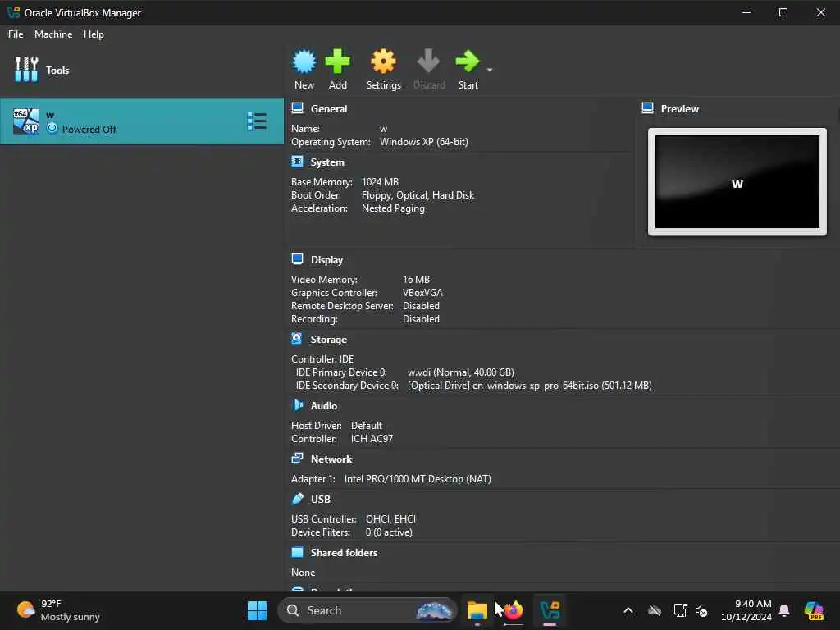Viewport: 840px width, 630px height.
Task: Open the weather widget showing 92°F
Action: tap(58, 610)
